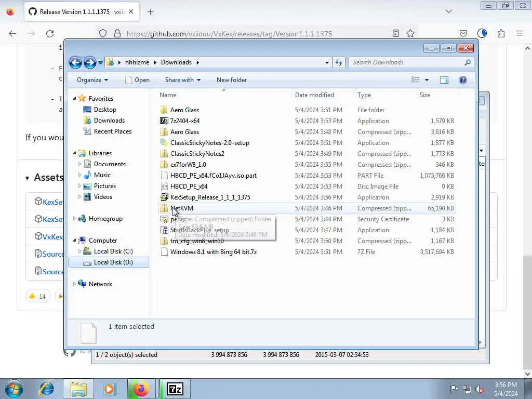Click the 3,517,694 KB size cell

pos(436,252)
